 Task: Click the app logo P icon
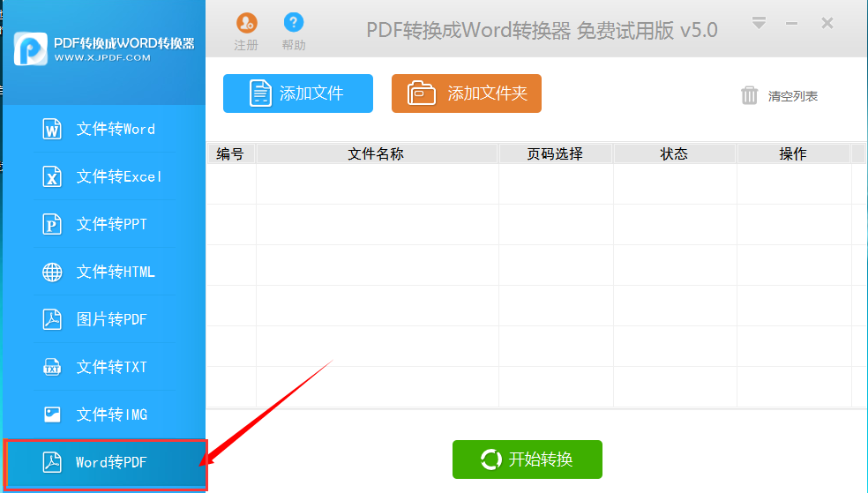[x=31, y=49]
